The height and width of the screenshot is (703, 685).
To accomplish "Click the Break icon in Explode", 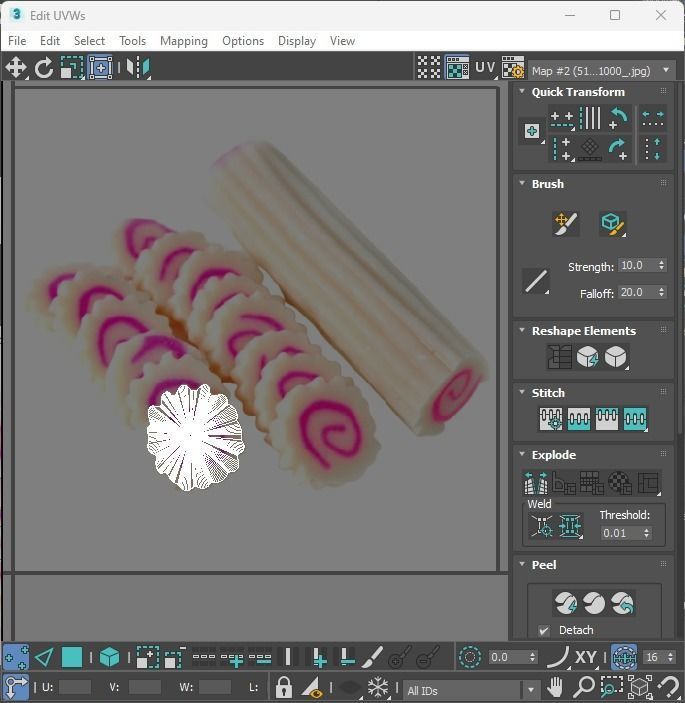I will [x=536, y=482].
